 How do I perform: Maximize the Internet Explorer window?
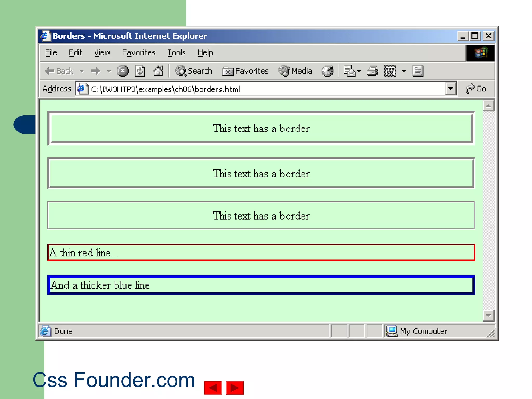pos(475,36)
